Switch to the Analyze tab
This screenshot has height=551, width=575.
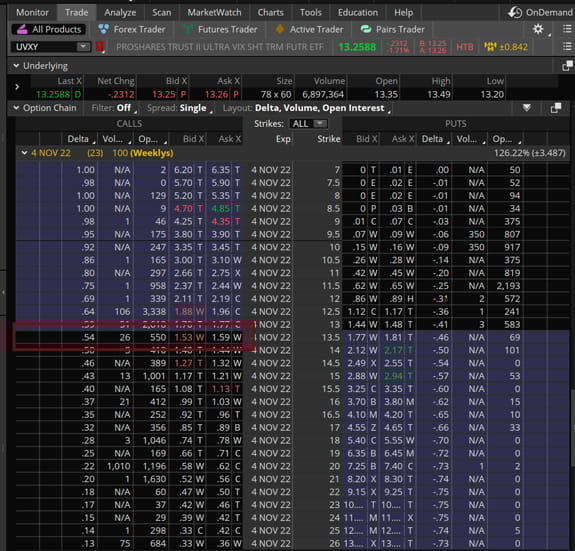(x=120, y=12)
